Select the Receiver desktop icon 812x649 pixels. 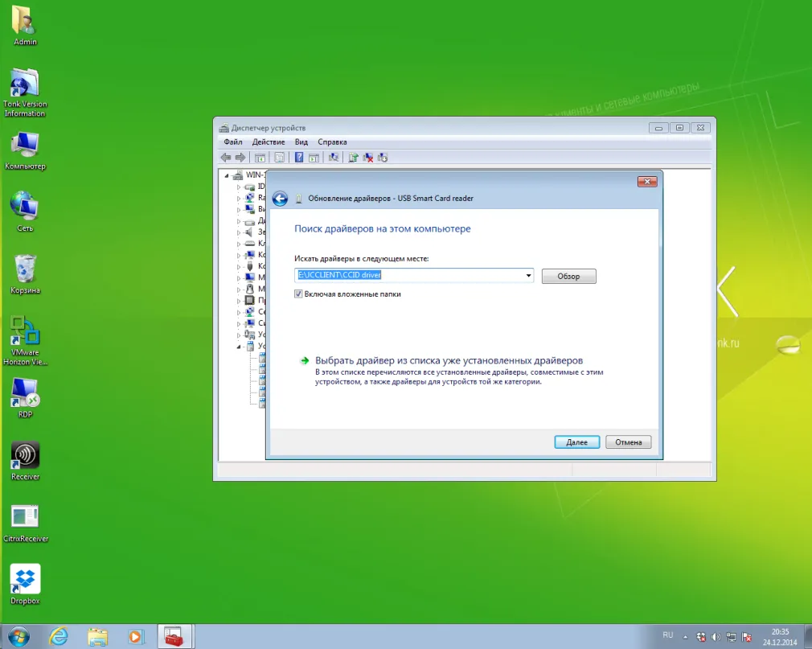[x=25, y=460]
